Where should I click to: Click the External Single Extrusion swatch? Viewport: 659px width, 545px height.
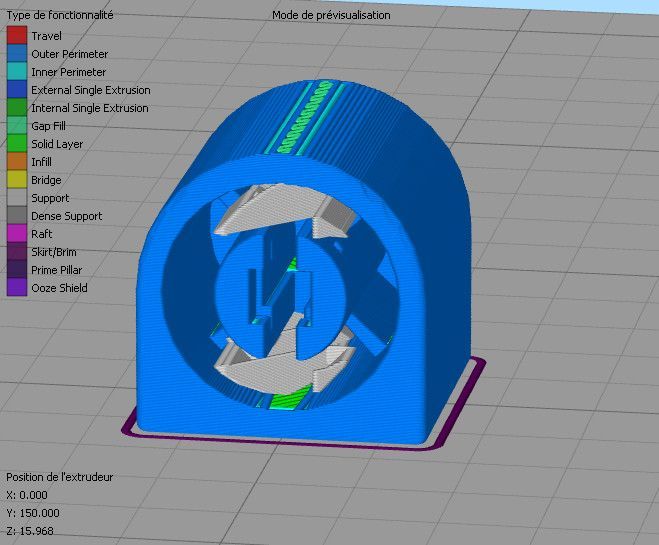(x=17, y=90)
